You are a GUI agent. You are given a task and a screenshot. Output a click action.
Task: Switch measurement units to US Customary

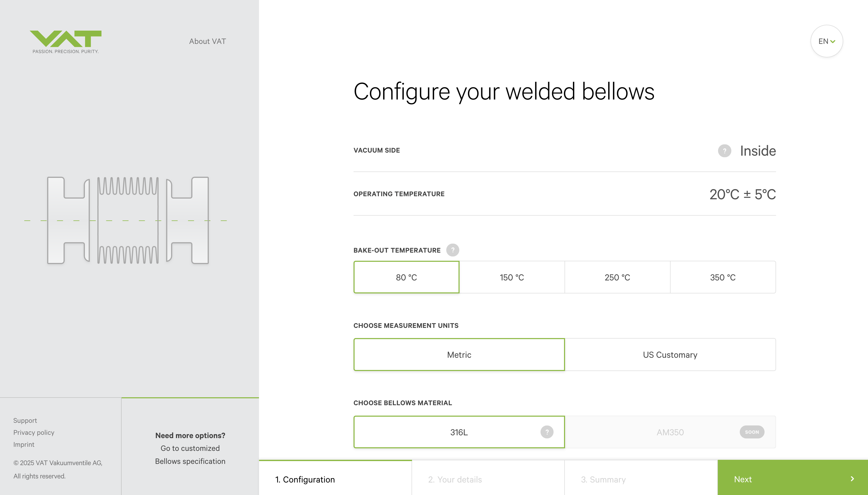point(670,355)
